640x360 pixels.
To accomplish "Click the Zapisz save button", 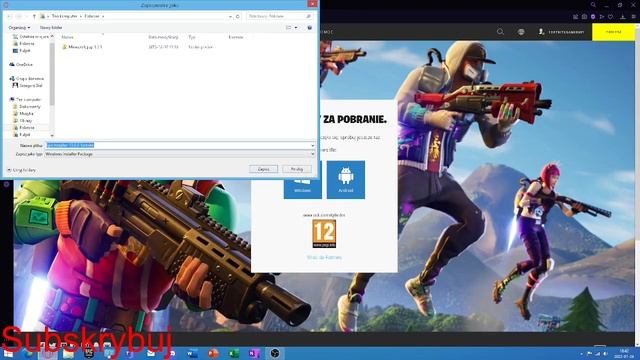I will pos(263,169).
